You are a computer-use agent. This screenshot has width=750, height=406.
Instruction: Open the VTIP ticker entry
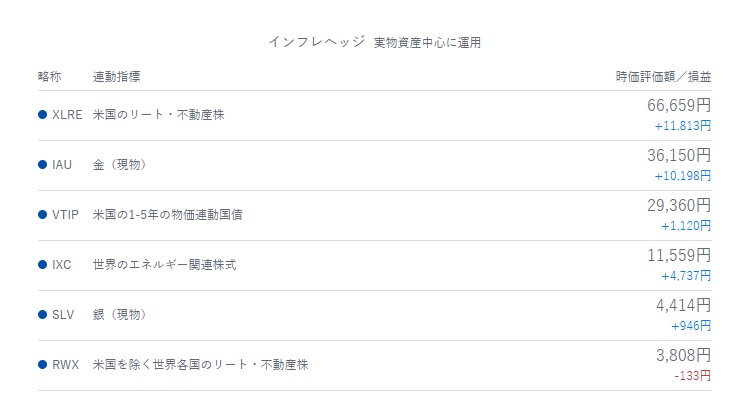pos(65,215)
